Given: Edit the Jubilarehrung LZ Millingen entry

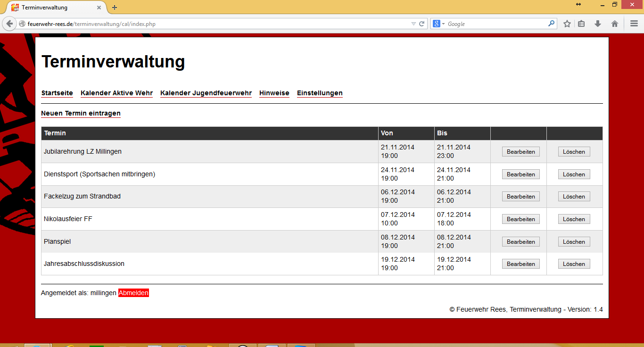Looking at the screenshot, I should pyautogui.click(x=520, y=152).
